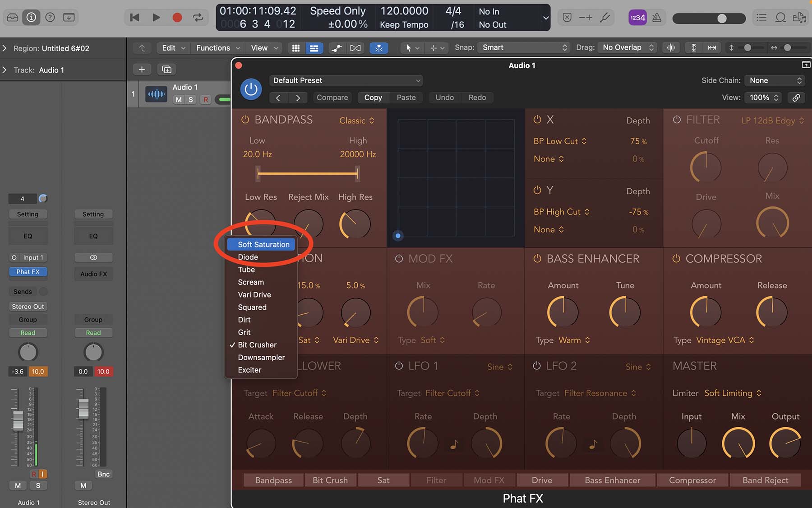The height and width of the screenshot is (508, 812).
Task: Go to previous preset arrow
Action: [x=278, y=98]
